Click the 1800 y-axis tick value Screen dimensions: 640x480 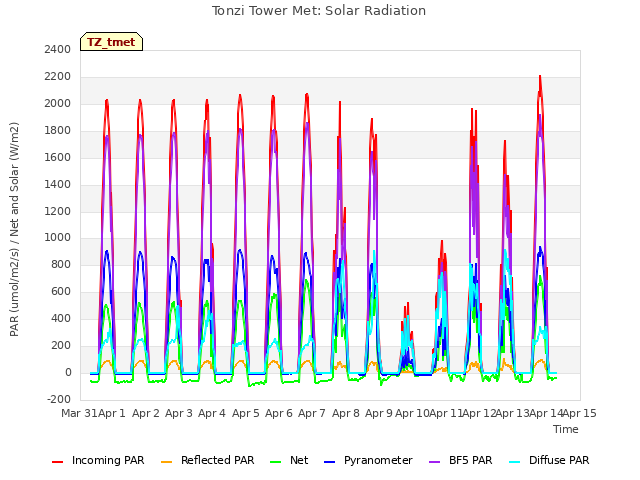coord(58,130)
